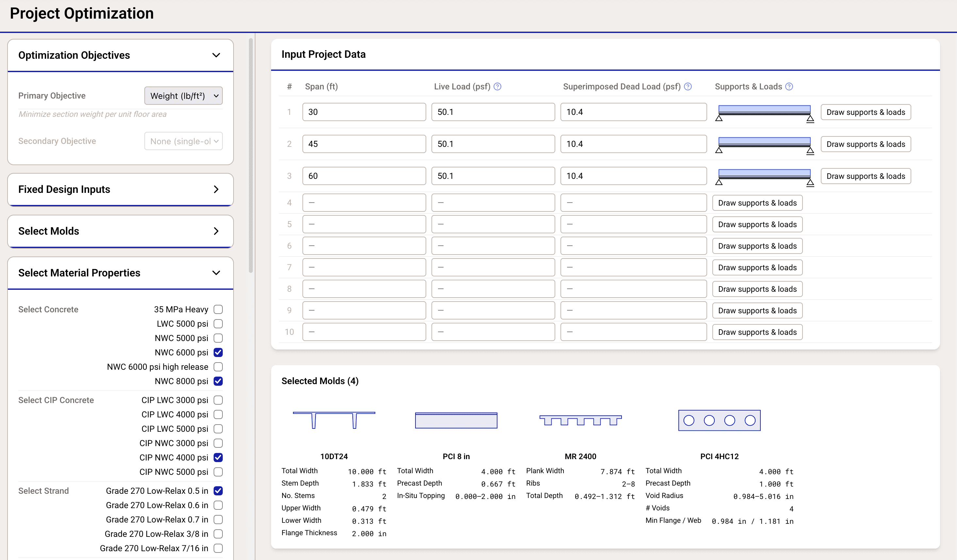Image resolution: width=957 pixels, height=560 pixels.
Task: Click Draw supports & loads for row 10
Action: (757, 332)
